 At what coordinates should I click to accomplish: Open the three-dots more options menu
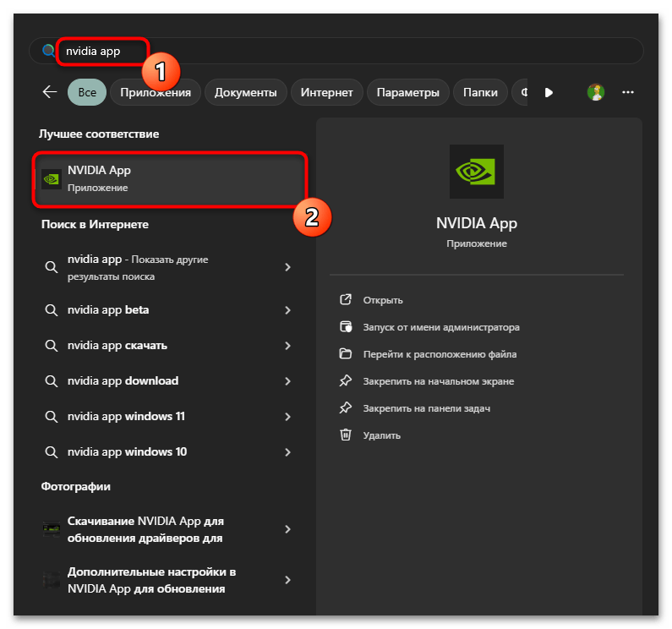(628, 92)
